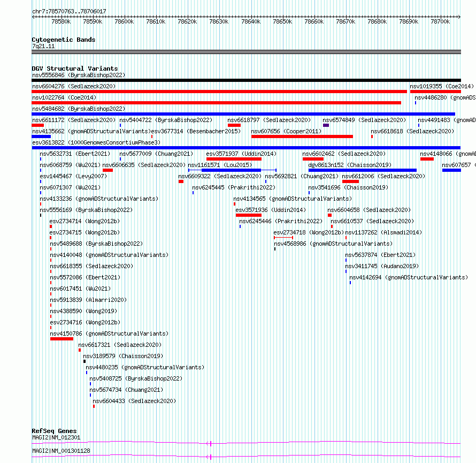476x463 pixels.
Task: Open nsv5404722 (ByrskaBishop2022) variant
Action: pos(166,120)
